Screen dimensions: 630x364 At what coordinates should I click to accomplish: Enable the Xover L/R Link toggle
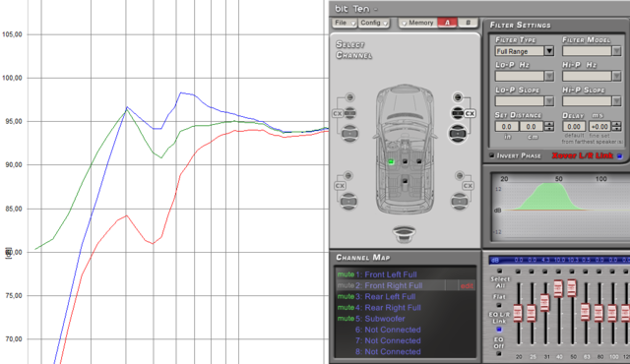(619, 155)
